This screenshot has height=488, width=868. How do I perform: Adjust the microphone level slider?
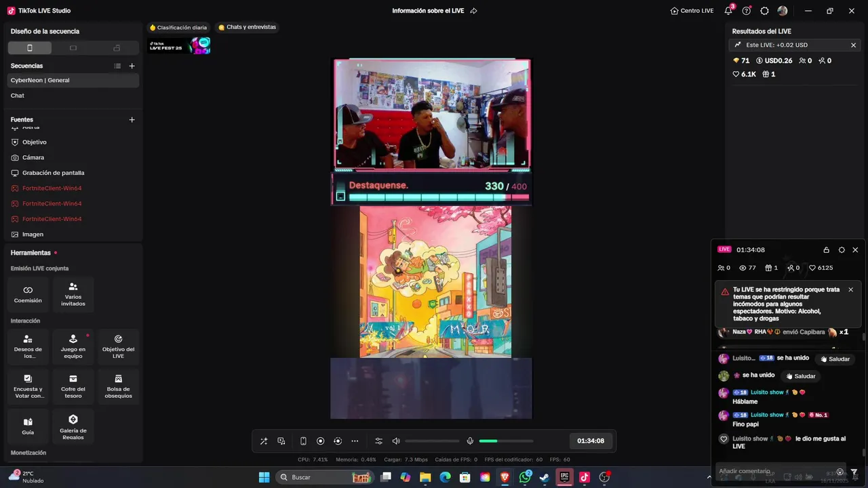[506, 441]
